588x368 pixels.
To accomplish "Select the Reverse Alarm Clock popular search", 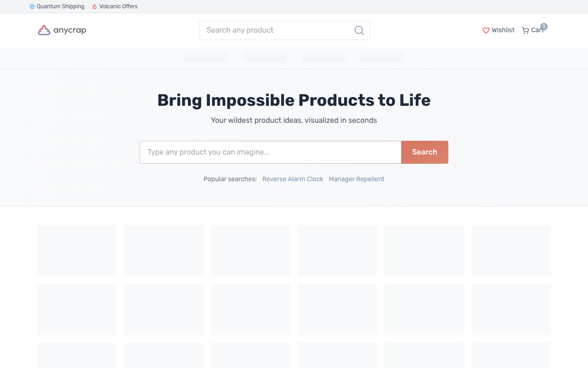I will click(293, 179).
